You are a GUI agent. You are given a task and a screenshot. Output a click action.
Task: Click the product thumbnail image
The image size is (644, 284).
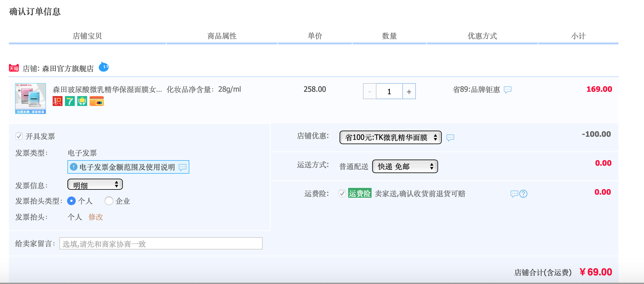click(x=30, y=99)
